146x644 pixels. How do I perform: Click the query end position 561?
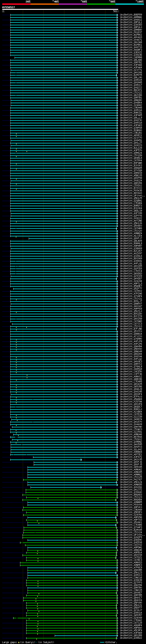coord(115,11)
